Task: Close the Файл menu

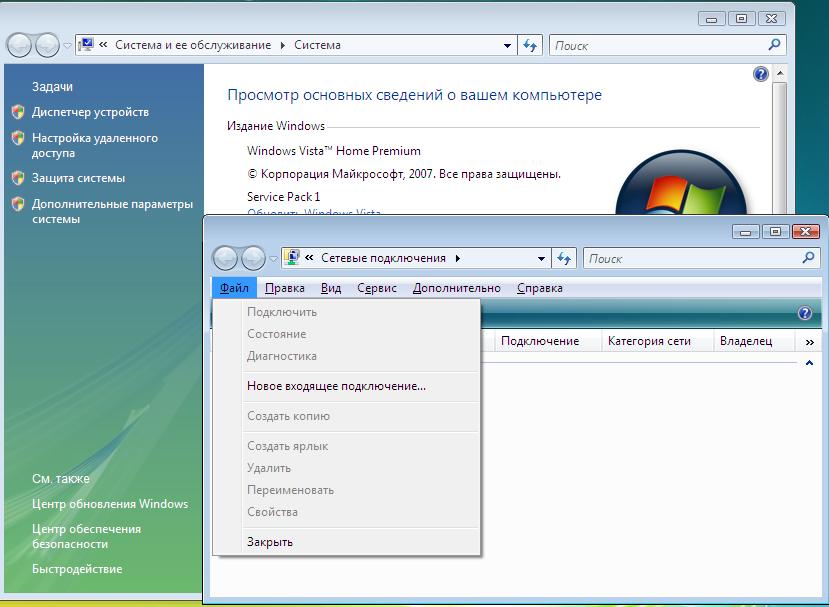Action: pos(234,288)
